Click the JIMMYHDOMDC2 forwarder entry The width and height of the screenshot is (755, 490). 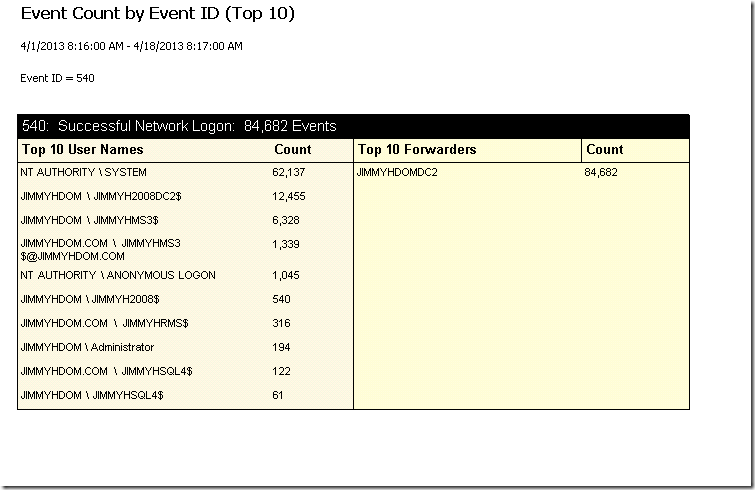[x=397, y=172]
